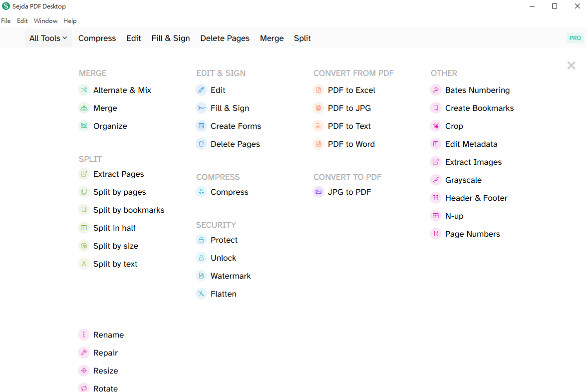This screenshot has width=587, height=392.
Task: Open the Help menu
Action: (70, 21)
